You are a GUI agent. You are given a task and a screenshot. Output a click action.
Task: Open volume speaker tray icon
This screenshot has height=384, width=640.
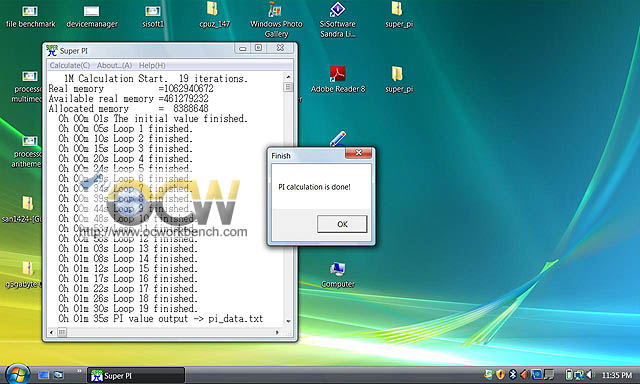589,374
